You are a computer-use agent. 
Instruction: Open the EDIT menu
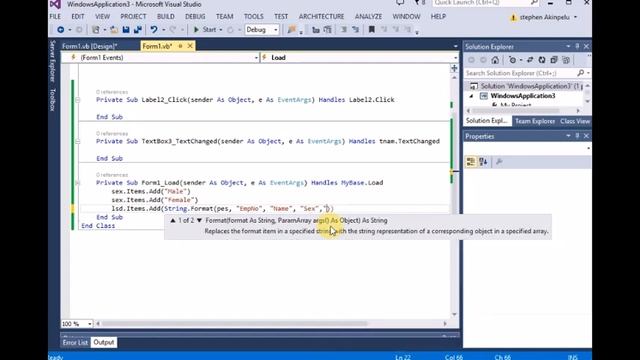(78, 16)
